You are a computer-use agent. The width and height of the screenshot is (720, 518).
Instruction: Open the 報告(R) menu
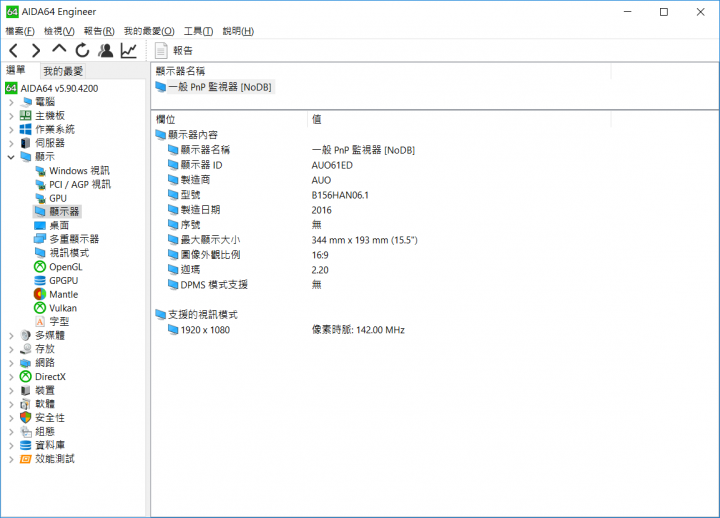pyautogui.click(x=99, y=31)
